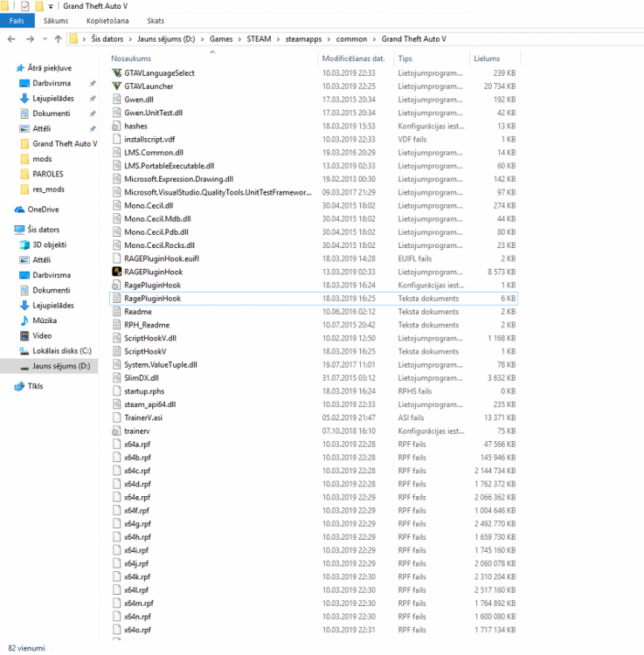Click the Forward navigation arrow

[30, 39]
